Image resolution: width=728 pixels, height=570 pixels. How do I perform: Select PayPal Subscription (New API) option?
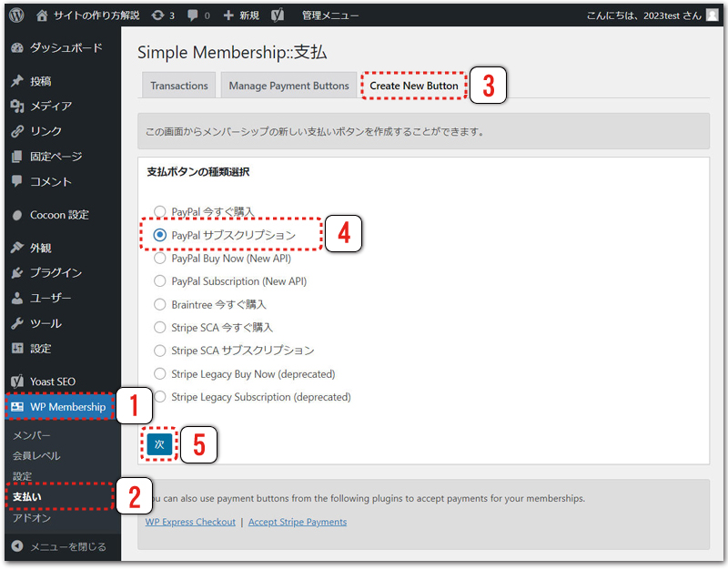tap(160, 281)
